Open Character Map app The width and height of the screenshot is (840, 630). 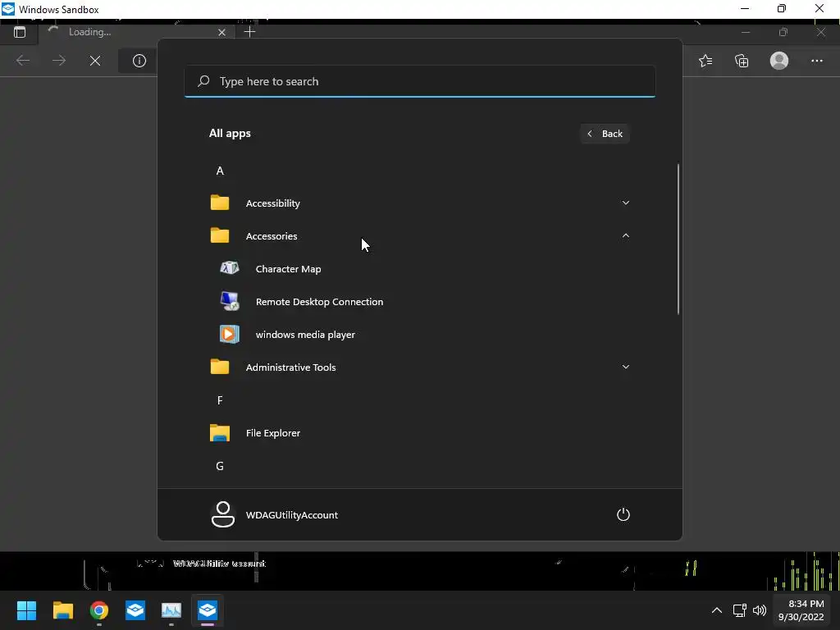(288, 269)
